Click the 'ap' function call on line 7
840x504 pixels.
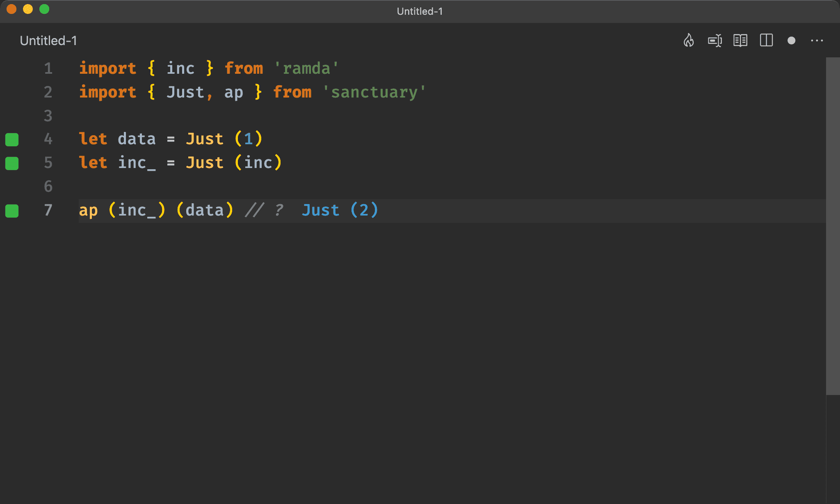pyautogui.click(x=89, y=211)
